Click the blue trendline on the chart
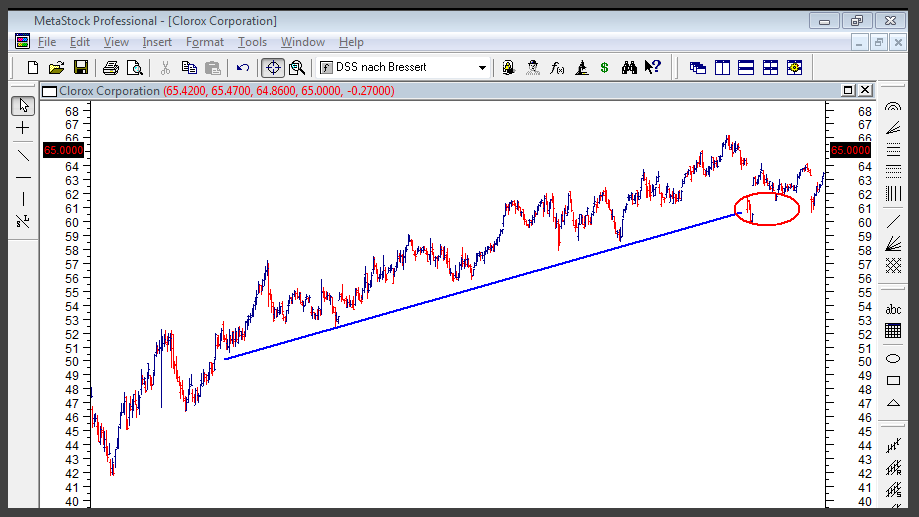 (481, 287)
